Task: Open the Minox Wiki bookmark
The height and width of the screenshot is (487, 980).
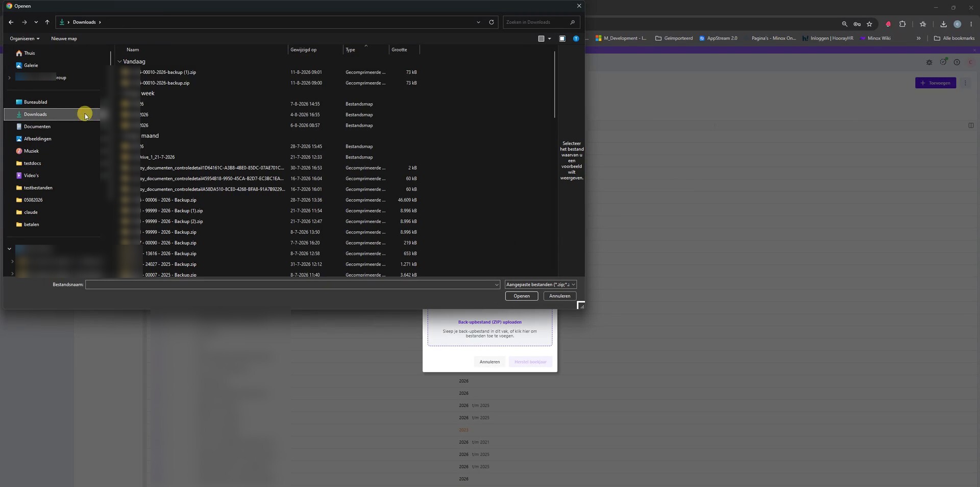Action: pos(875,38)
